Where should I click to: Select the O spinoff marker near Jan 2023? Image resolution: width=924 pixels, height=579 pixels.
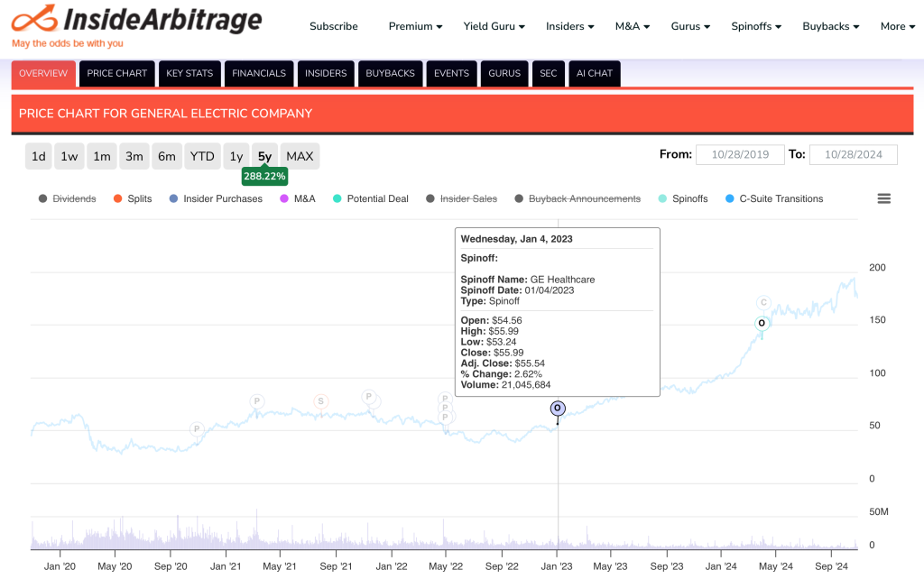pyautogui.click(x=558, y=409)
